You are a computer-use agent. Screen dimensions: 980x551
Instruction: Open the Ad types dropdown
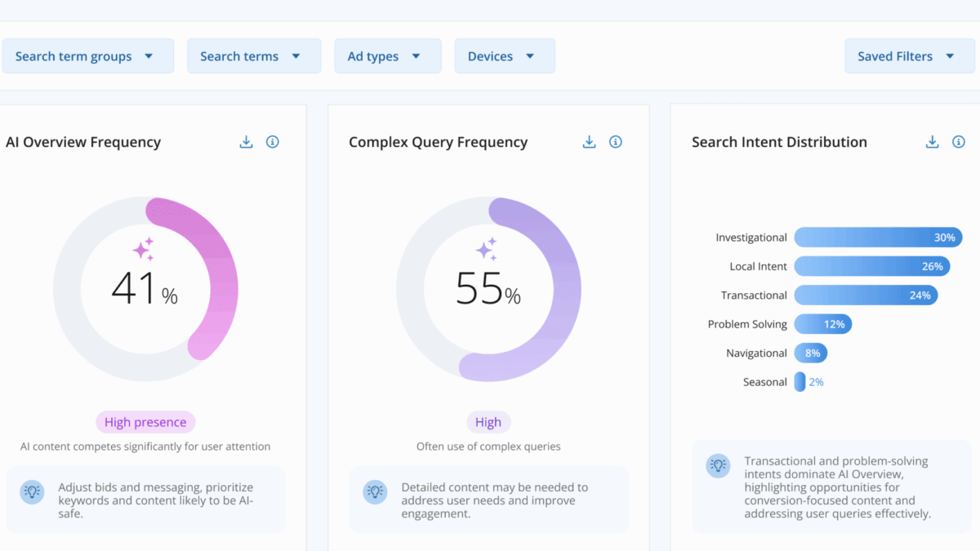pyautogui.click(x=387, y=56)
